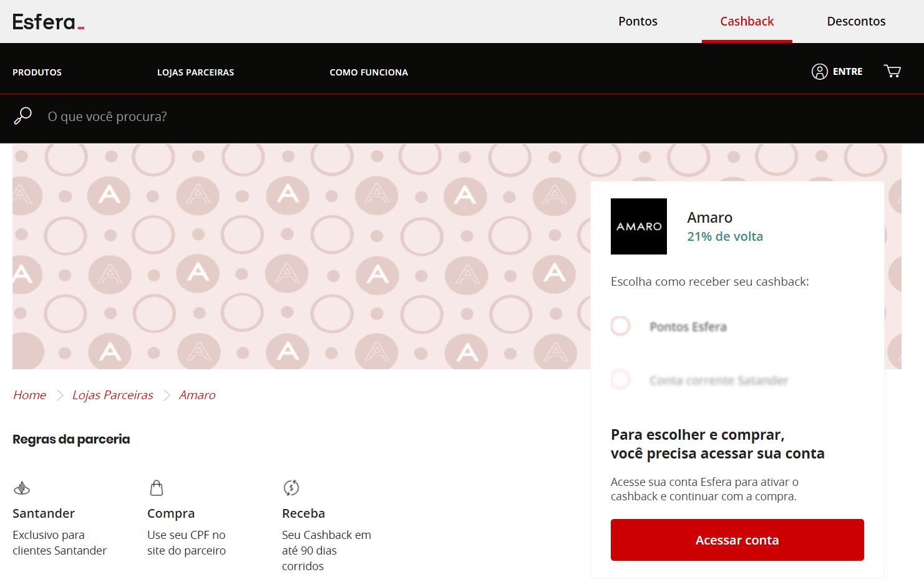Open the Lojas Parceiras breadcrumb link

(x=112, y=395)
